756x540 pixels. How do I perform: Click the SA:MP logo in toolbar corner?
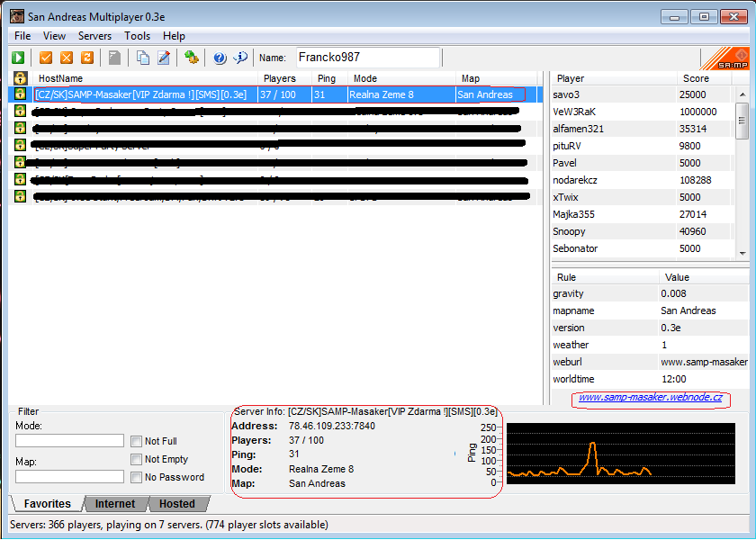(724, 58)
